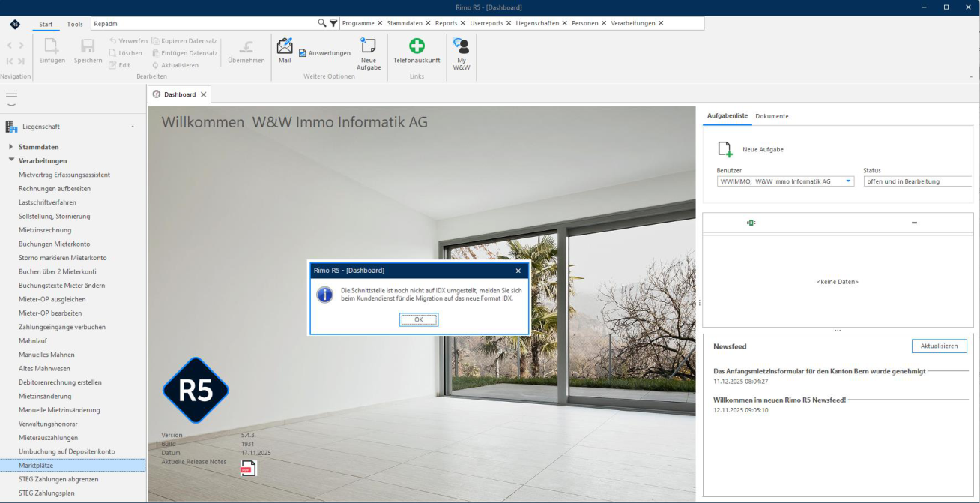Create a Neue Aufgabe from the ribbon
This screenshot has width=980, height=503.
[x=369, y=54]
